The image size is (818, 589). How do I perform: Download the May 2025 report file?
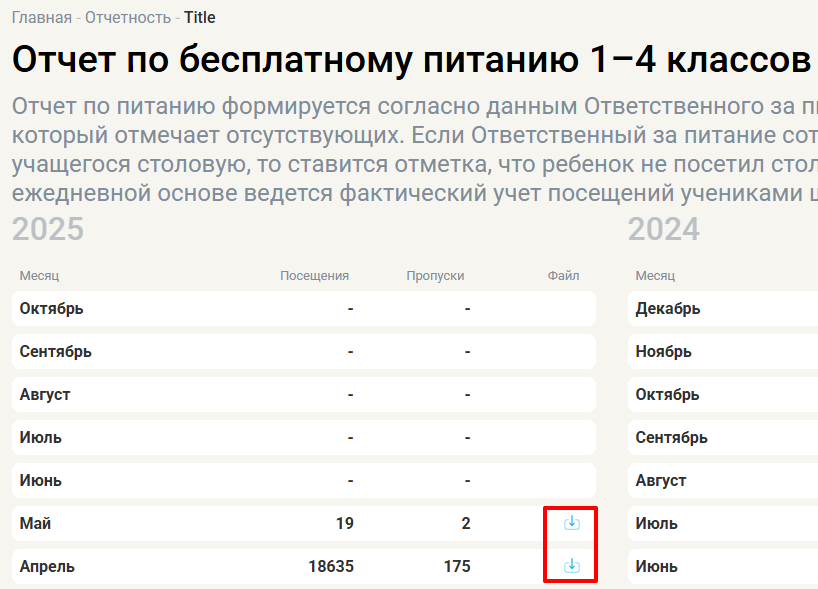tap(571, 523)
